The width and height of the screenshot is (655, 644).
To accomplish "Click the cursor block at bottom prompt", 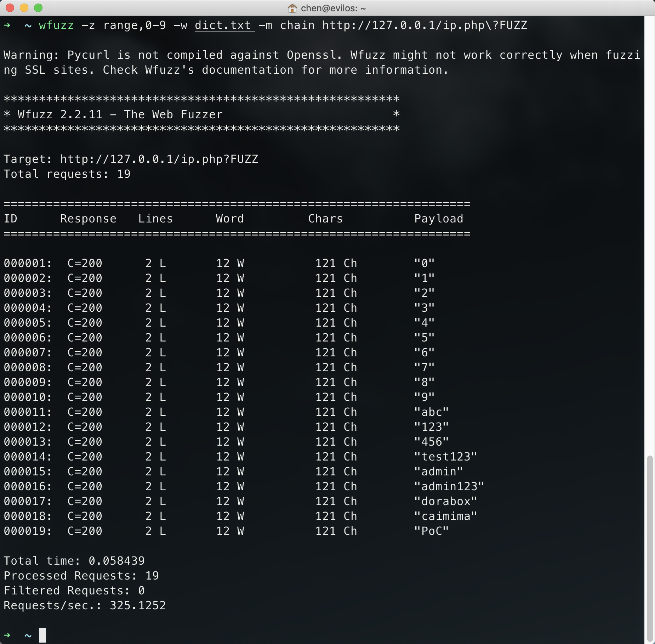I will (x=42, y=635).
